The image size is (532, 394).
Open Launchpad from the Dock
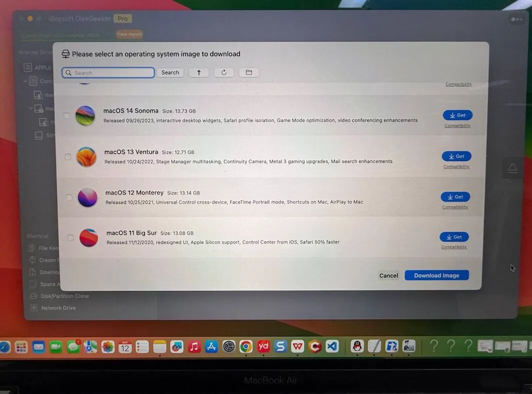click(21, 347)
